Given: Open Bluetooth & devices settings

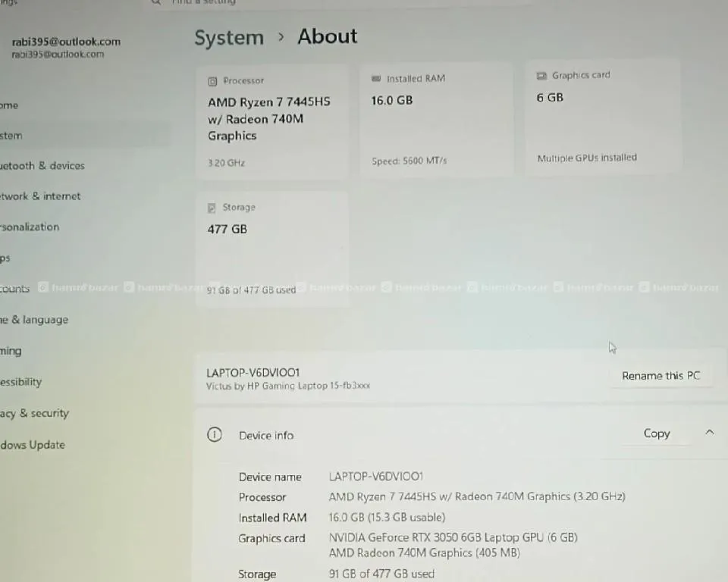Looking at the screenshot, I should click(42, 166).
